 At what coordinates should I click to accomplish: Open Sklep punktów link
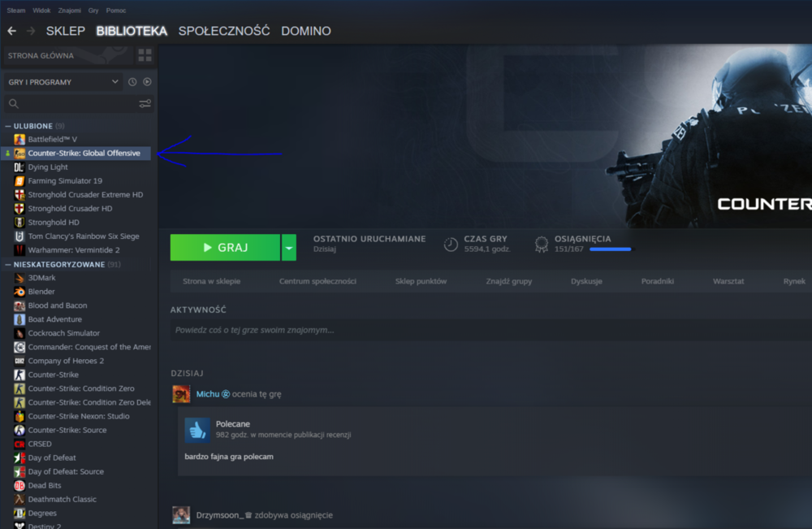coord(421,281)
